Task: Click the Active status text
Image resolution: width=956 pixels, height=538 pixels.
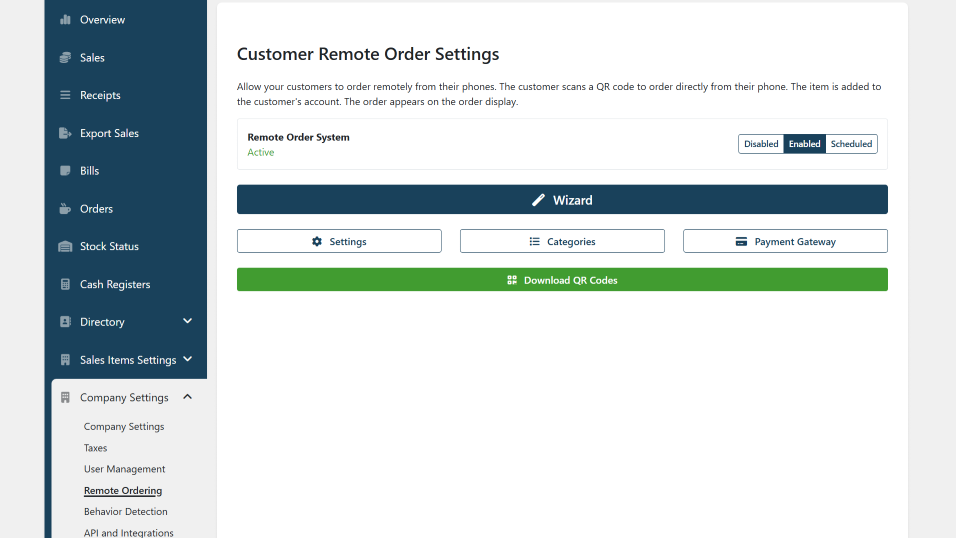Action: (x=260, y=152)
